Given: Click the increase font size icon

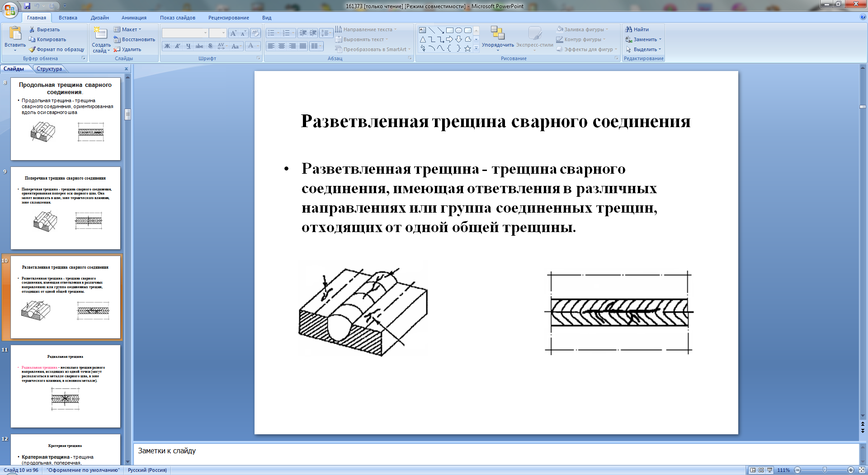Looking at the screenshot, I should pyautogui.click(x=233, y=33).
